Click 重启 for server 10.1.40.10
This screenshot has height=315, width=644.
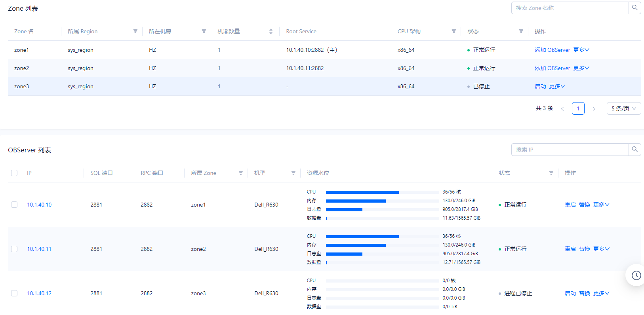point(570,205)
